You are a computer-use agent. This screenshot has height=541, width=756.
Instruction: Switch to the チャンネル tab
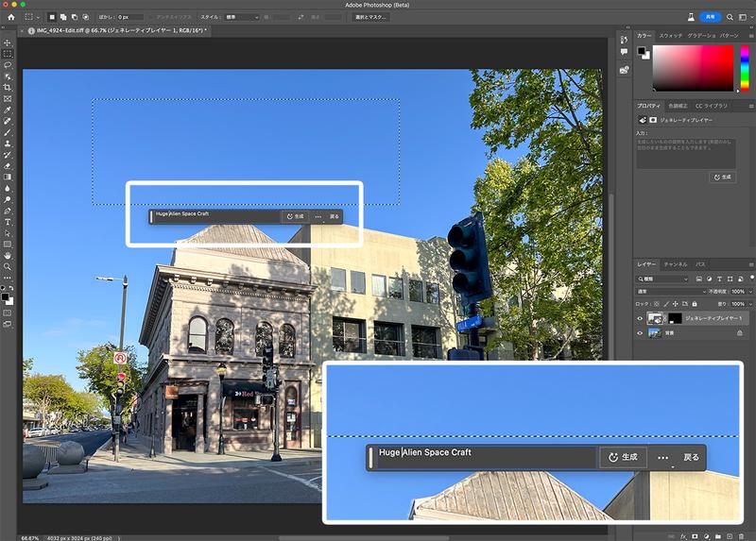coord(675,264)
